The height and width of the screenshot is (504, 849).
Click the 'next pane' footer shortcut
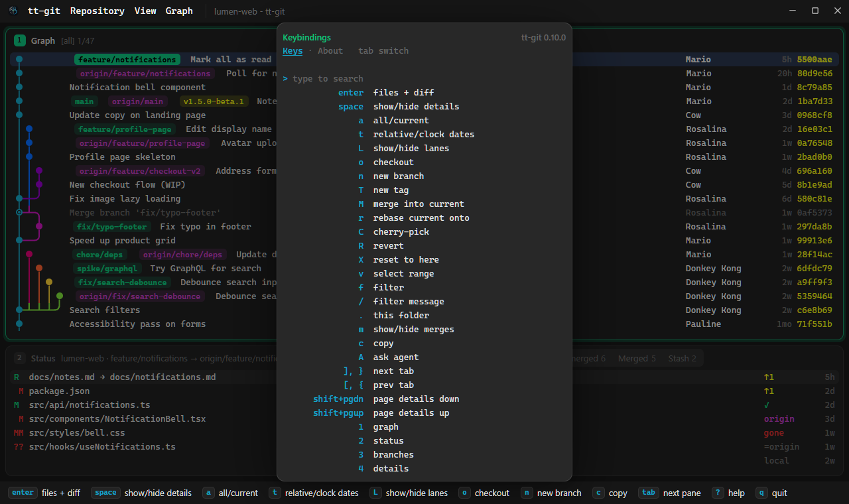pyautogui.click(x=669, y=493)
